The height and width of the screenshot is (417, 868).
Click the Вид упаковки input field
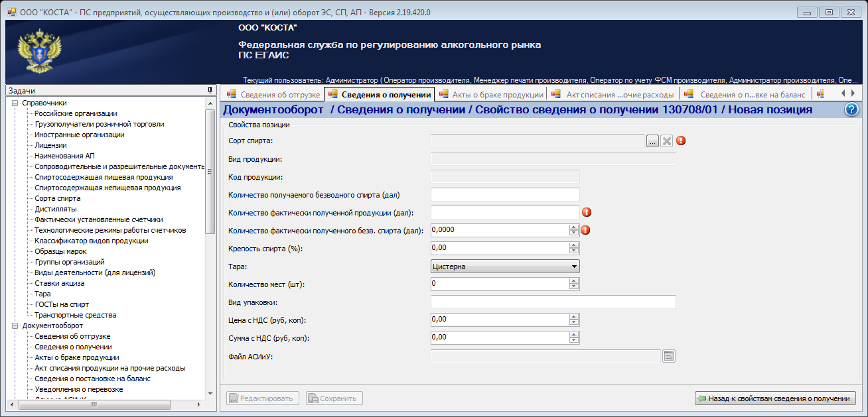tap(553, 302)
